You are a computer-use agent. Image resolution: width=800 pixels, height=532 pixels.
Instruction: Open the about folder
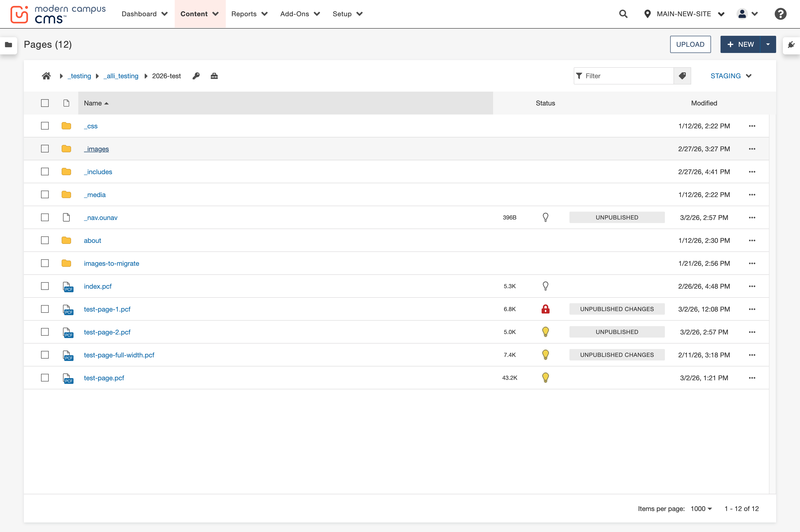coord(92,240)
